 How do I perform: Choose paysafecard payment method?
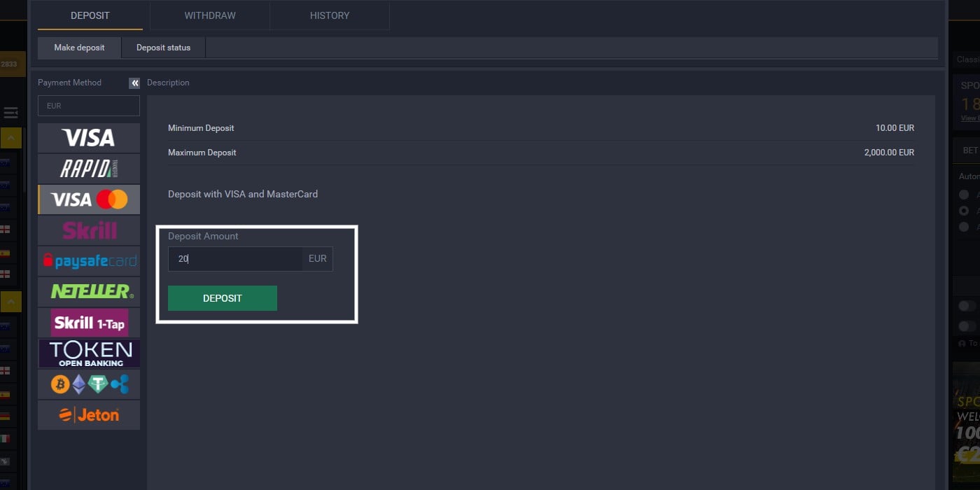pos(89,261)
